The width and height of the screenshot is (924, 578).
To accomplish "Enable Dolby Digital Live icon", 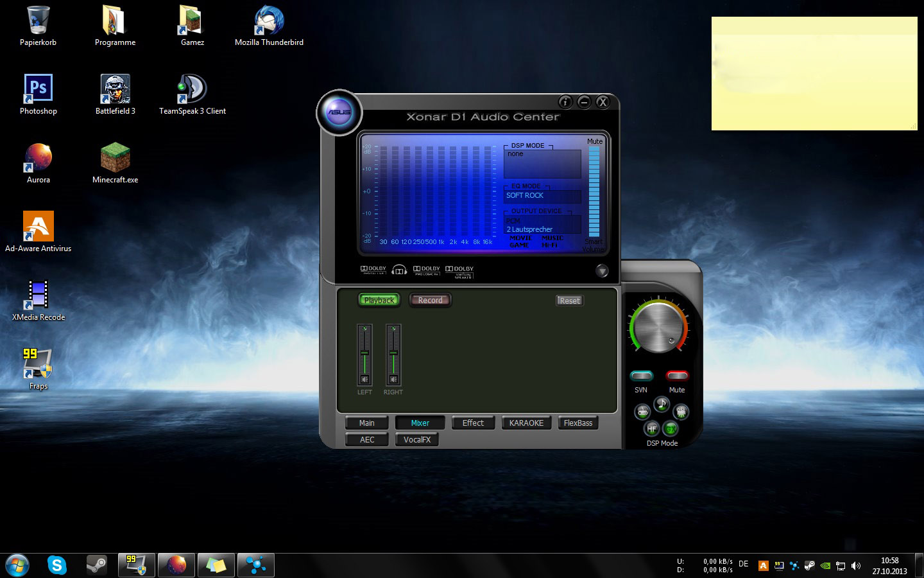I will coord(373,270).
